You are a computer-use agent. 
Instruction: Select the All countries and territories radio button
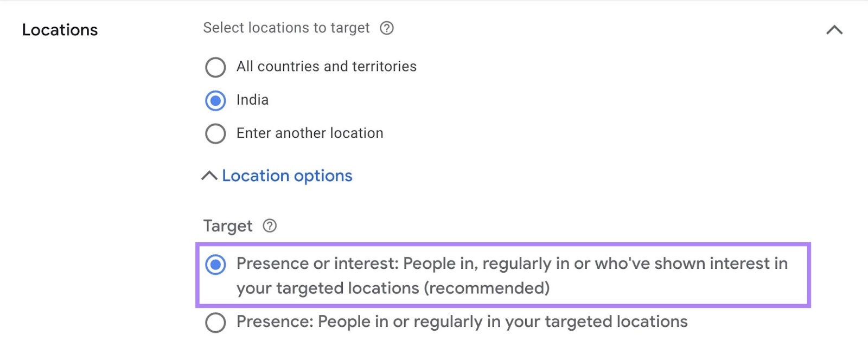pos(215,67)
